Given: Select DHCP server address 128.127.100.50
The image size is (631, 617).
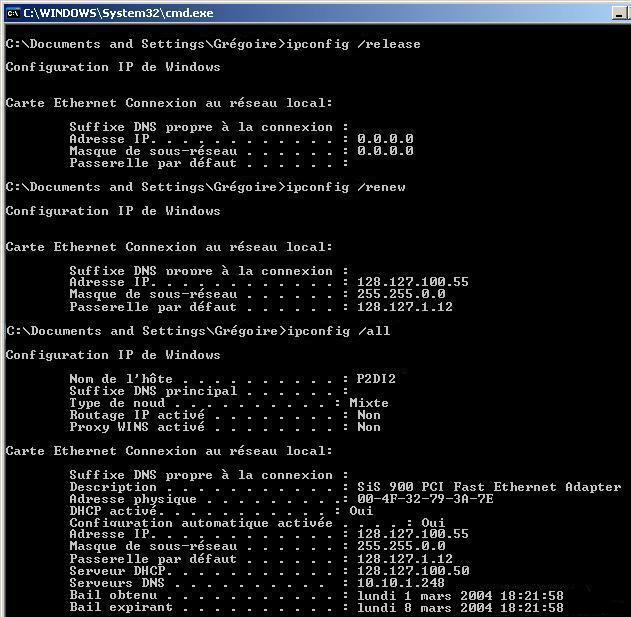Looking at the screenshot, I should click(413, 571).
